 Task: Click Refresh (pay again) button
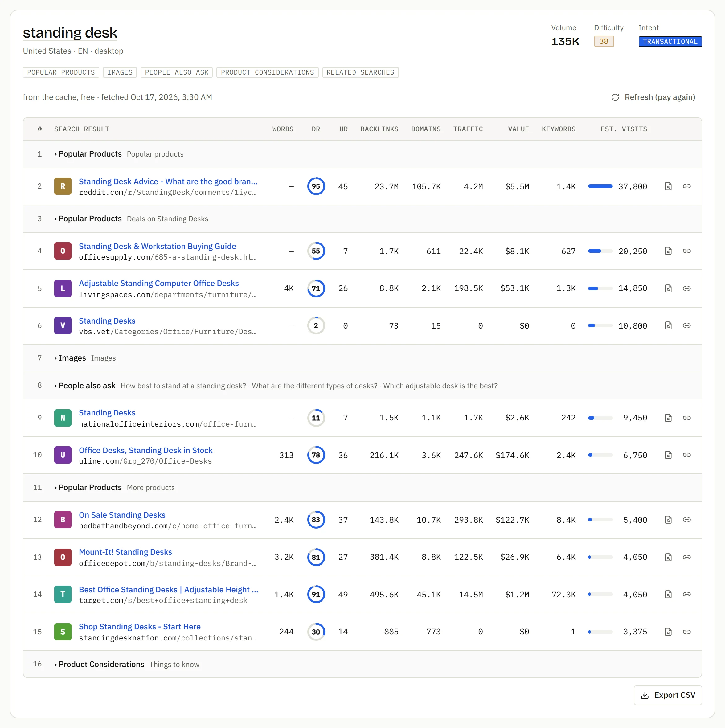click(x=653, y=97)
